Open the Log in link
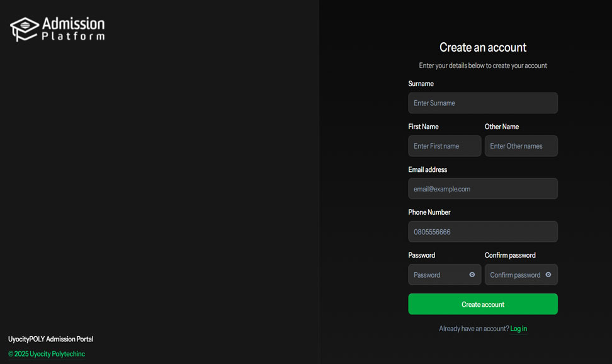This screenshot has width=612, height=364. pos(518,328)
